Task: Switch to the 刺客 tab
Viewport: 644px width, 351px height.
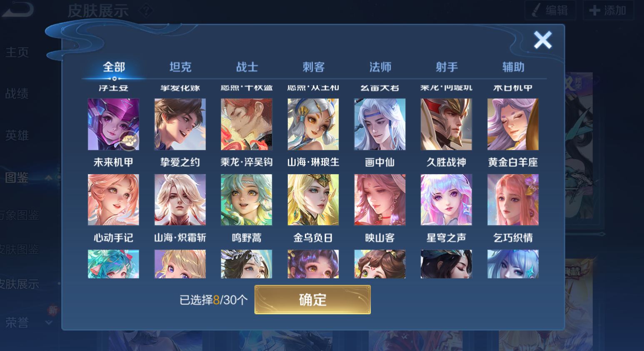Action: click(314, 67)
